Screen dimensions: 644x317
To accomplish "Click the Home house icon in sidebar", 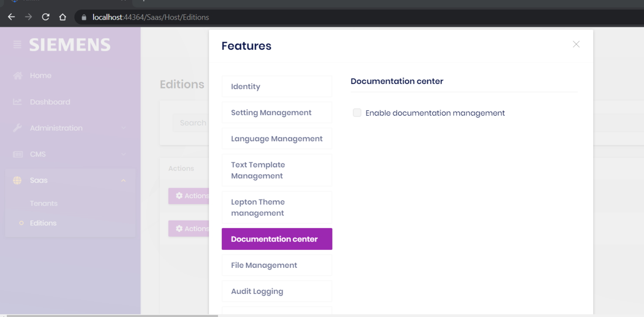I will pos(18,76).
